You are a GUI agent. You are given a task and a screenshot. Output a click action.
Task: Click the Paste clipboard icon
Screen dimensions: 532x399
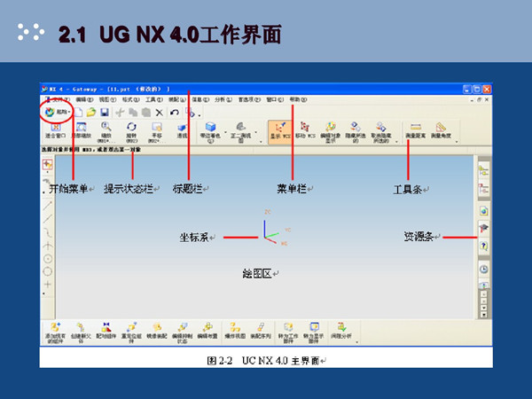click(x=146, y=113)
